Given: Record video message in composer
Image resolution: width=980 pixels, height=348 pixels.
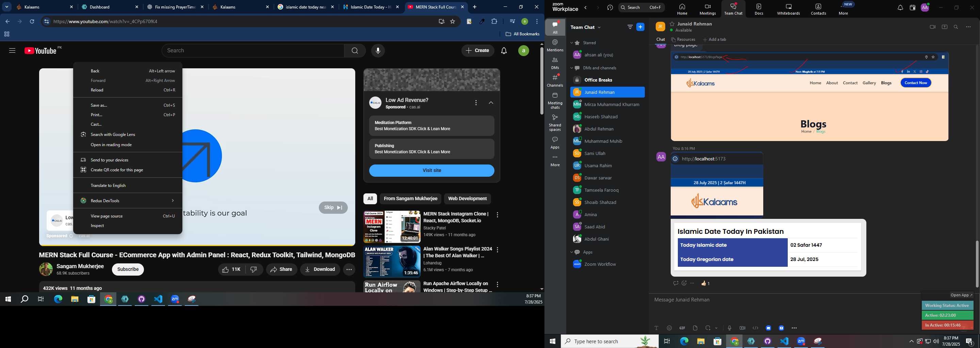Looking at the screenshot, I should coord(742,328).
